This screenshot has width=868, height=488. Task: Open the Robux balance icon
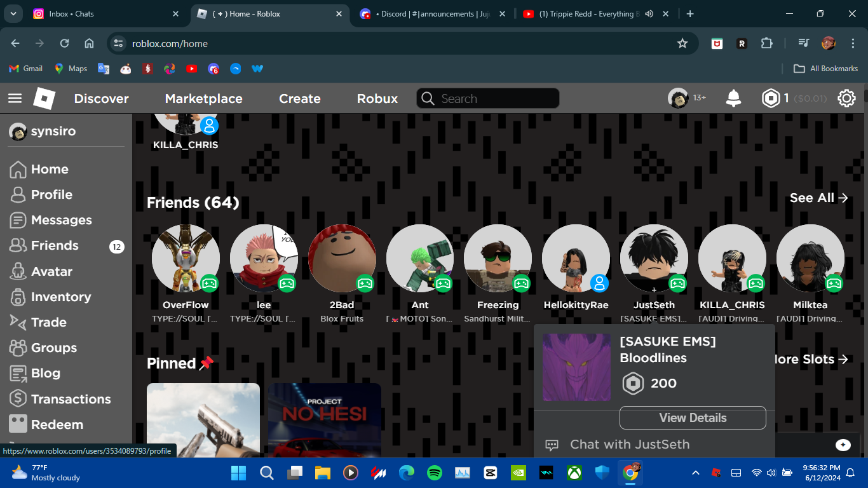771,98
